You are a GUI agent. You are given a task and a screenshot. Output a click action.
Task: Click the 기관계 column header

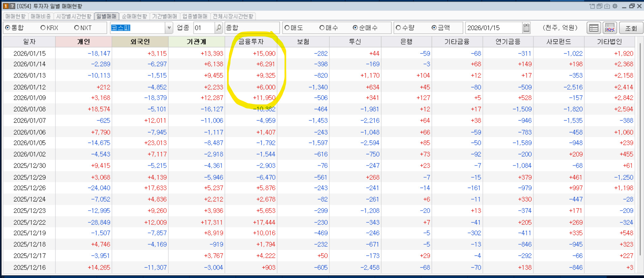click(197, 41)
